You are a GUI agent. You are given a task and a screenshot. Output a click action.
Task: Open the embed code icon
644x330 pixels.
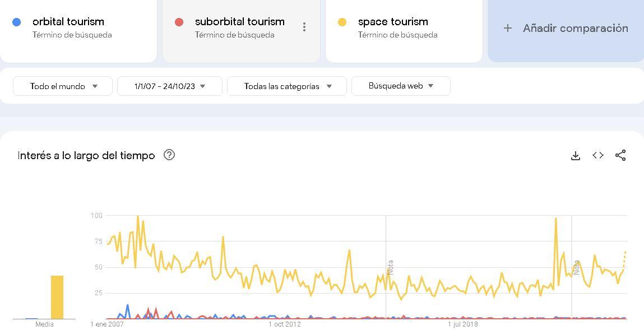598,155
